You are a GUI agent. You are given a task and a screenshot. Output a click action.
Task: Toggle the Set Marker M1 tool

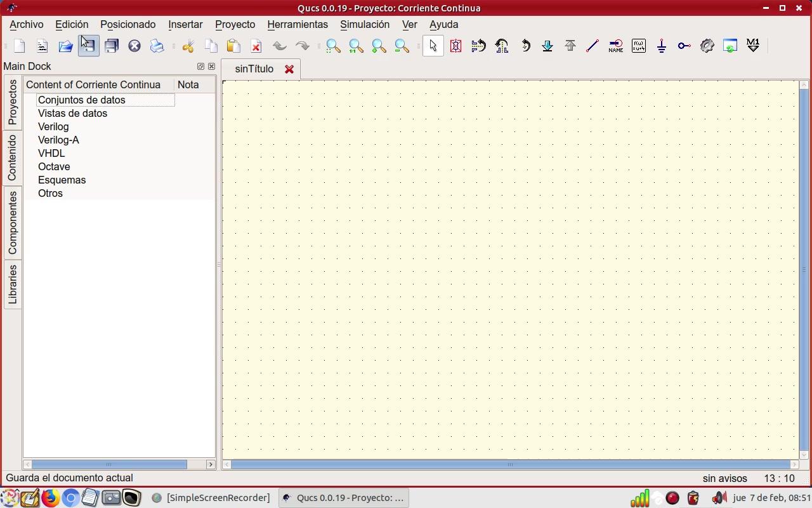(x=753, y=46)
